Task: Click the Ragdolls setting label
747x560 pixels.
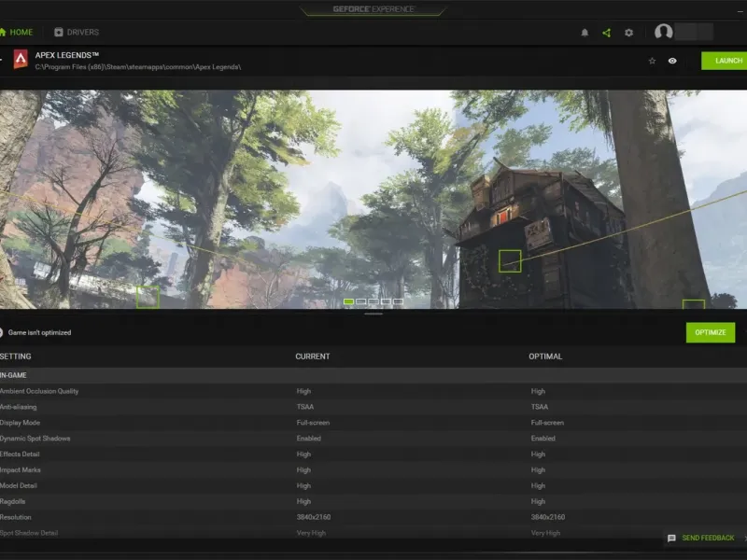Action: point(12,501)
